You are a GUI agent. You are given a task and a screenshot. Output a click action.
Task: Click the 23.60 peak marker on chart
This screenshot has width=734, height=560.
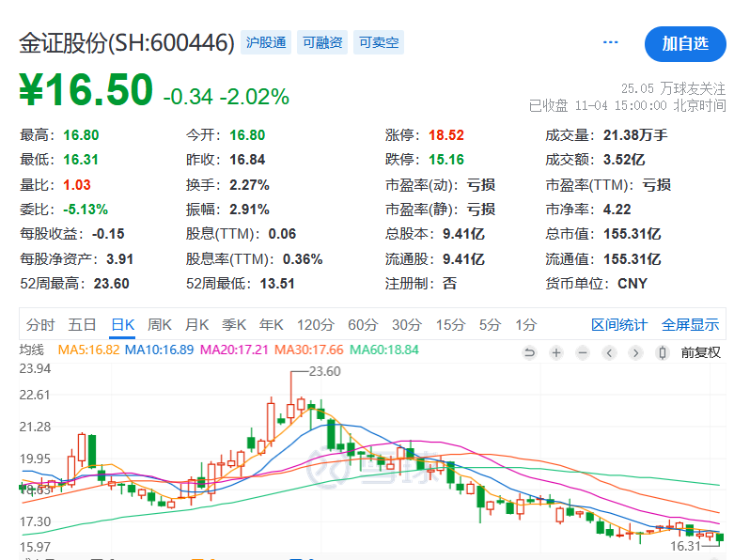click(x=325, y=371)
